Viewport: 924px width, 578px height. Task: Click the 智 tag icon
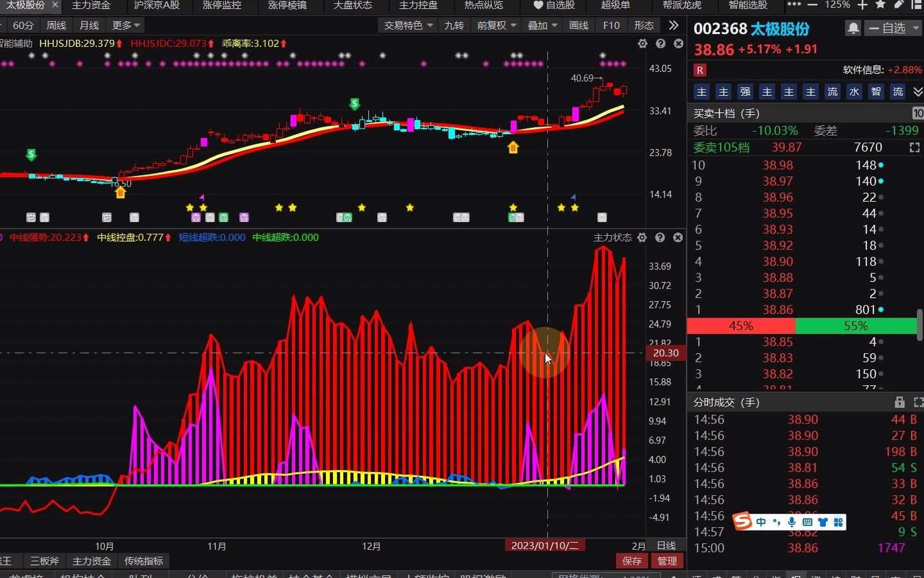tap(876, 92)
